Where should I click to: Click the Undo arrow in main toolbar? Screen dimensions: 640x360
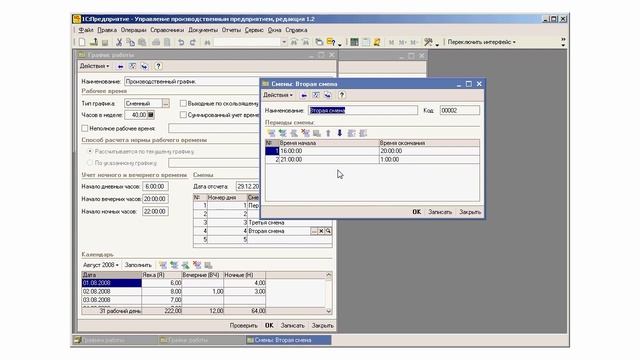181,42
